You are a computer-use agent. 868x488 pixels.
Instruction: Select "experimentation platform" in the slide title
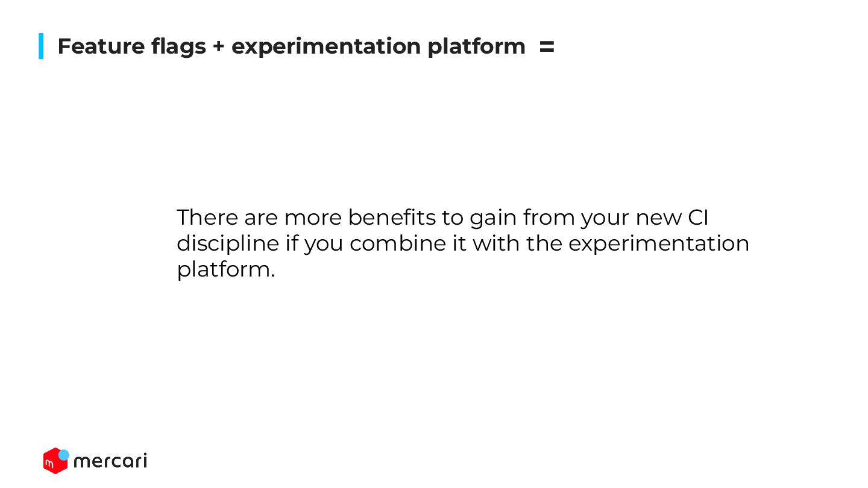tap(379, 46)
